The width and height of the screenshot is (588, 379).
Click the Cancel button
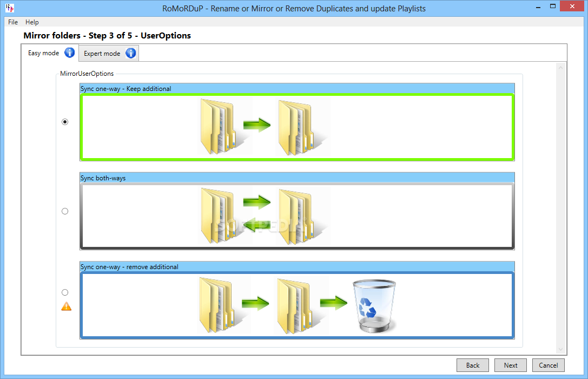(x=549, y=365)
